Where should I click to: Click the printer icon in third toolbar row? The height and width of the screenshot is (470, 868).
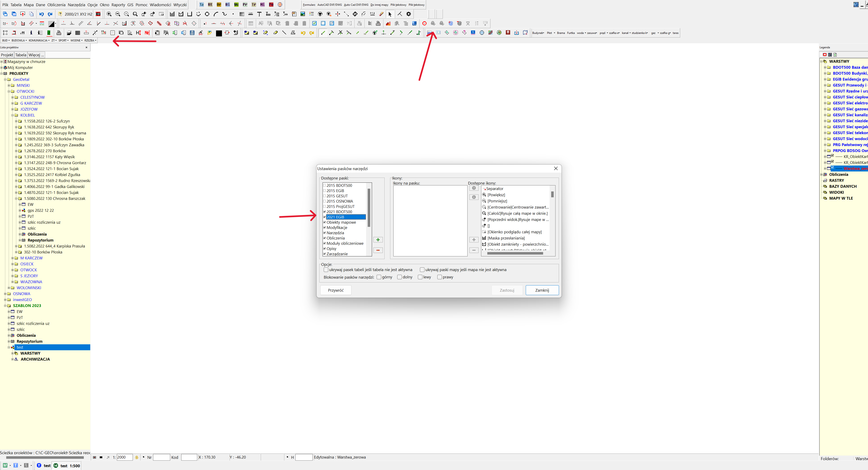click(59, 33)
